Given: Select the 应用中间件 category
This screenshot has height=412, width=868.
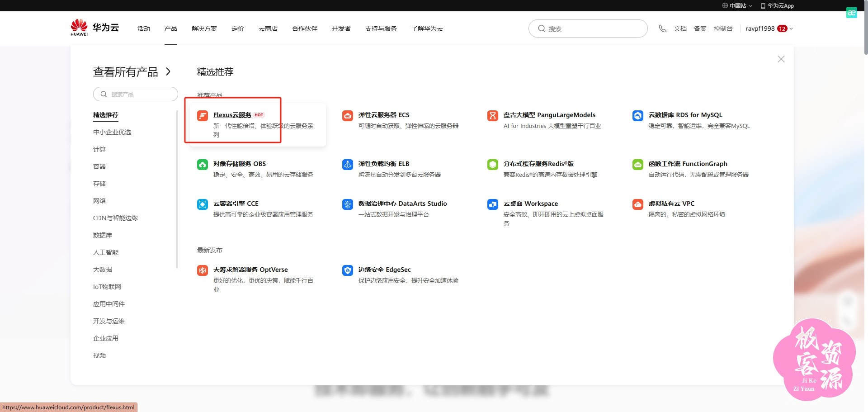Looking at the screenshot, I should pyautogui.click(x=109, y=304).
